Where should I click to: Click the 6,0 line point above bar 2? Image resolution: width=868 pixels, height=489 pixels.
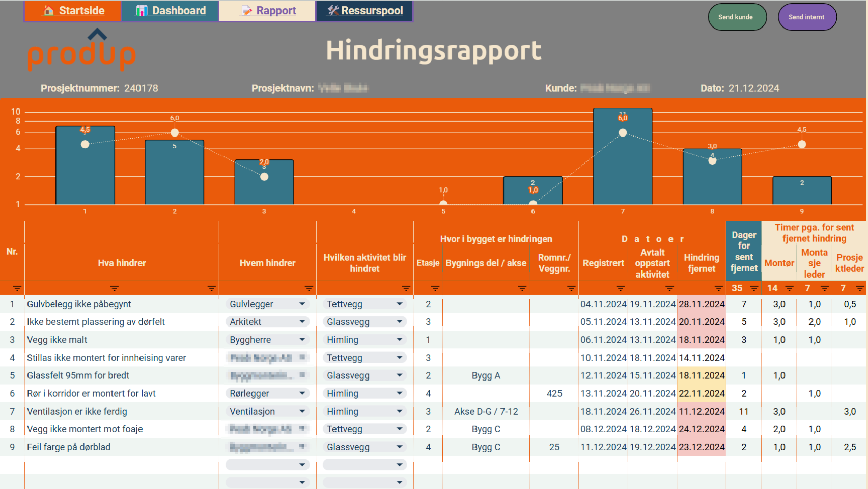click(x=175, y=132)
